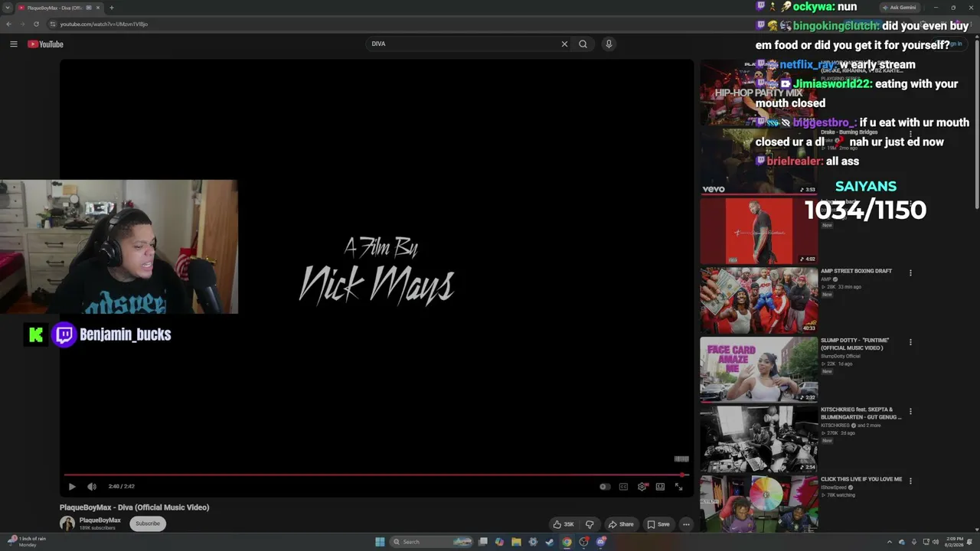Open AMP Street Boxing Draft video thumbnail
980x551 pixels.
point(759,301)
